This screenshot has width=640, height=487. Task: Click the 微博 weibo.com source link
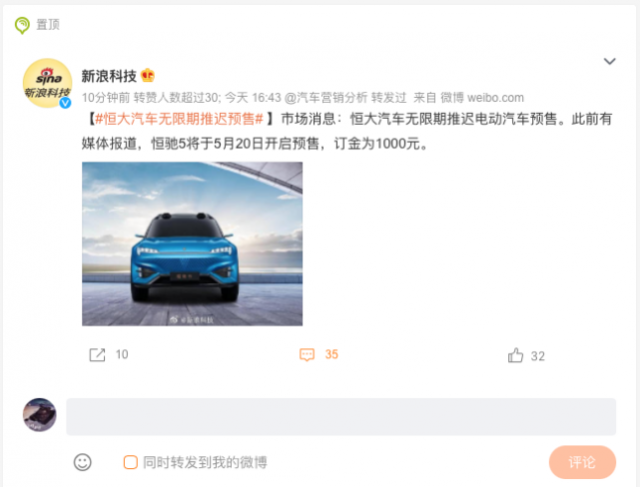coord(482,98)
